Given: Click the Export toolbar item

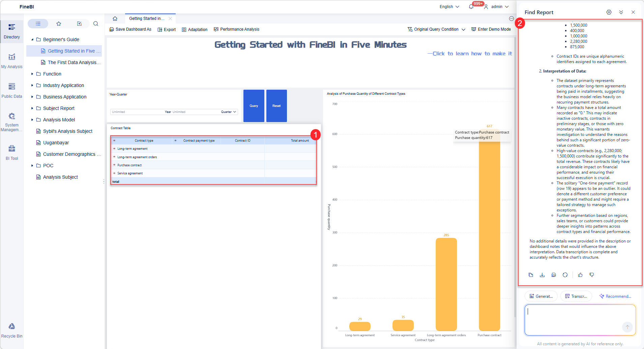Looking at the screenshot, I should click(x=167, y=29).
